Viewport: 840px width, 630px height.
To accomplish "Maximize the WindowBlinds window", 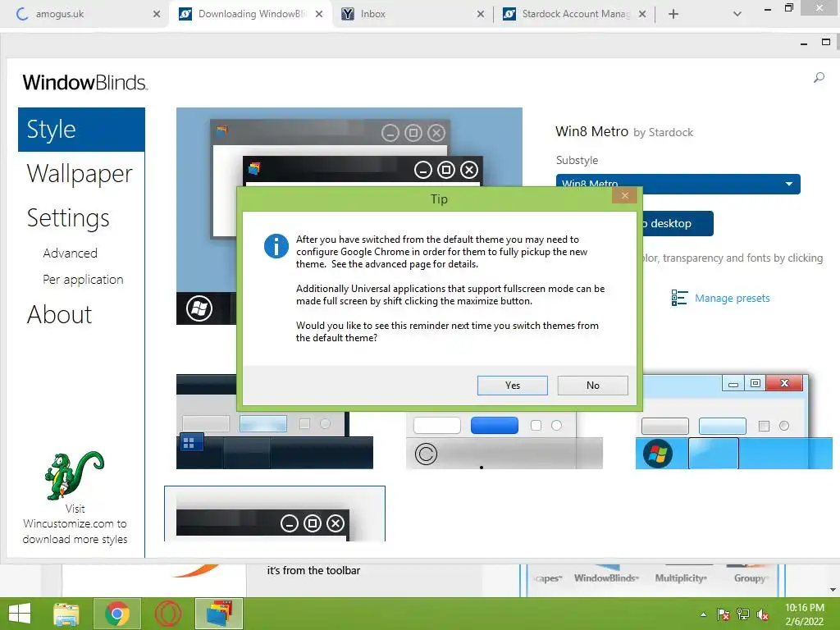I will coord(825,42).
